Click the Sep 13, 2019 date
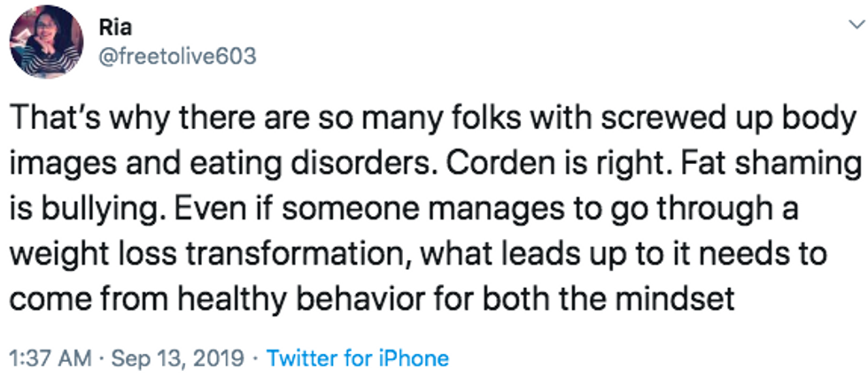This screenshot has height=385, width=868. pos(178,359)
